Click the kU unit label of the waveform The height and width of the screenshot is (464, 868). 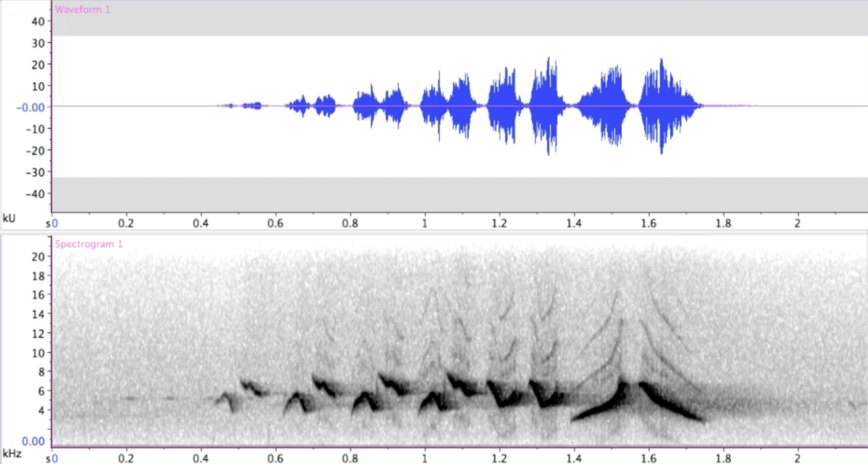pos(8,218)
